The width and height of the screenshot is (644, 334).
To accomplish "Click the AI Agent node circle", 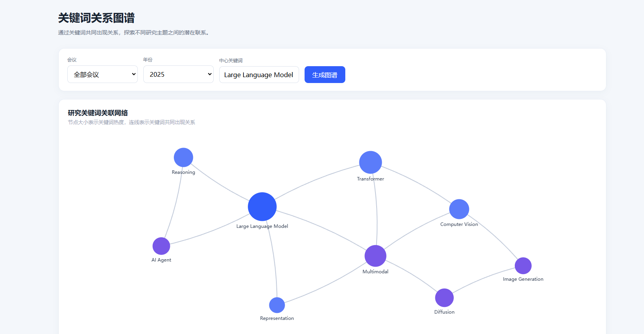I will 161,246.
